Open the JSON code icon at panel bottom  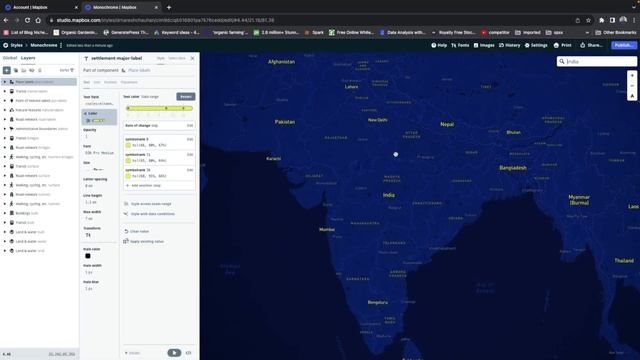tap(189, 353)
